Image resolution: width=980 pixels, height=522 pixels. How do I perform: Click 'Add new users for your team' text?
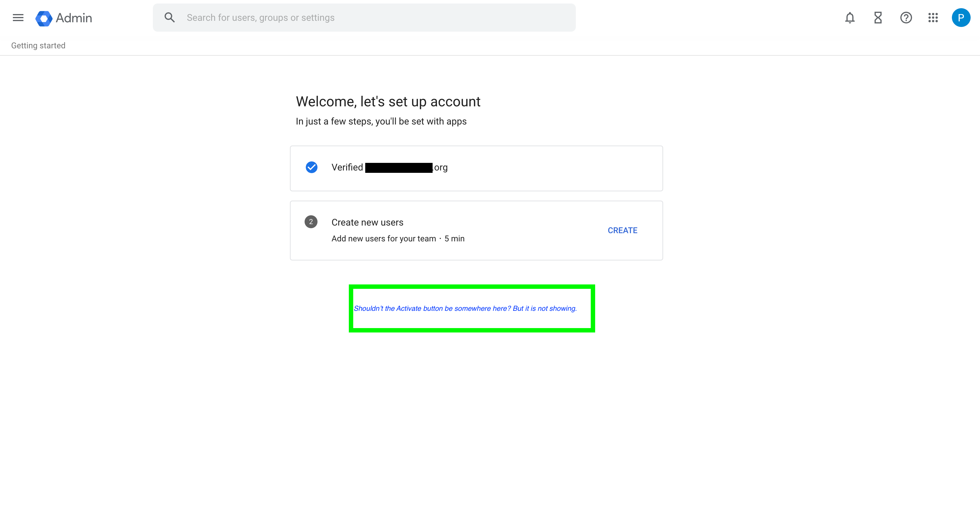(383, 238)
